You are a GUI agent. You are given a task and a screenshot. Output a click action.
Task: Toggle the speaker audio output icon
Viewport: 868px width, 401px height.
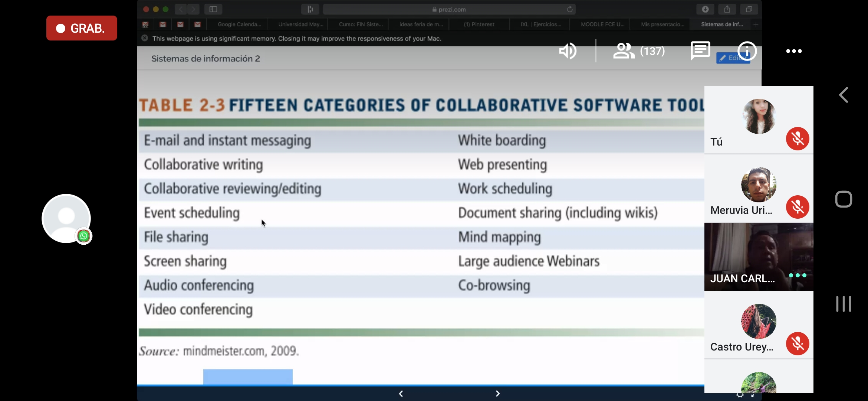568,51
